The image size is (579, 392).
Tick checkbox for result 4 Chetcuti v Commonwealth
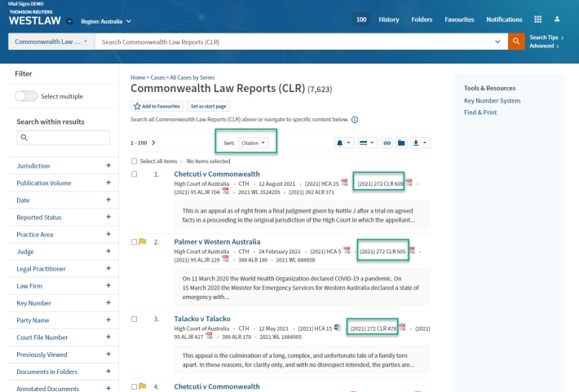(x=134, y=387)
